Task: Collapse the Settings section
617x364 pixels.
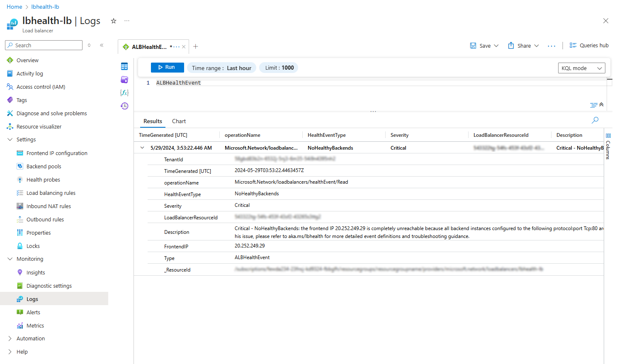Action: [x=10, y=140]
